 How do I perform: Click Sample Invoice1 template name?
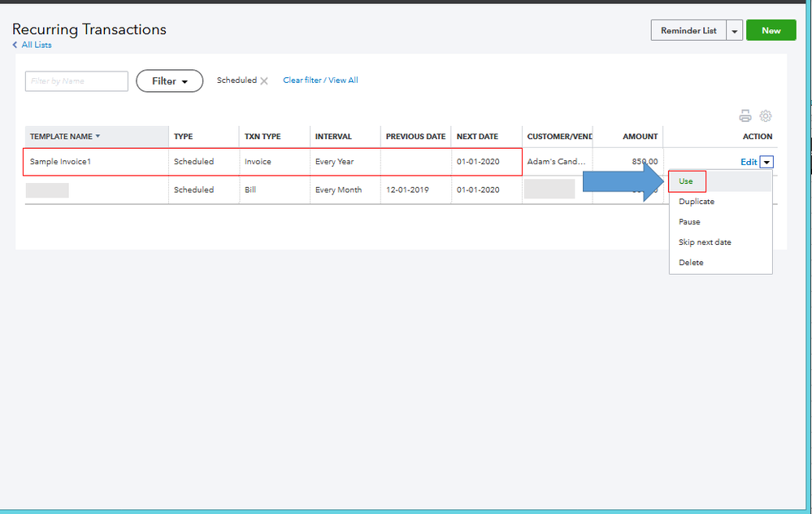tap(60, 162)
